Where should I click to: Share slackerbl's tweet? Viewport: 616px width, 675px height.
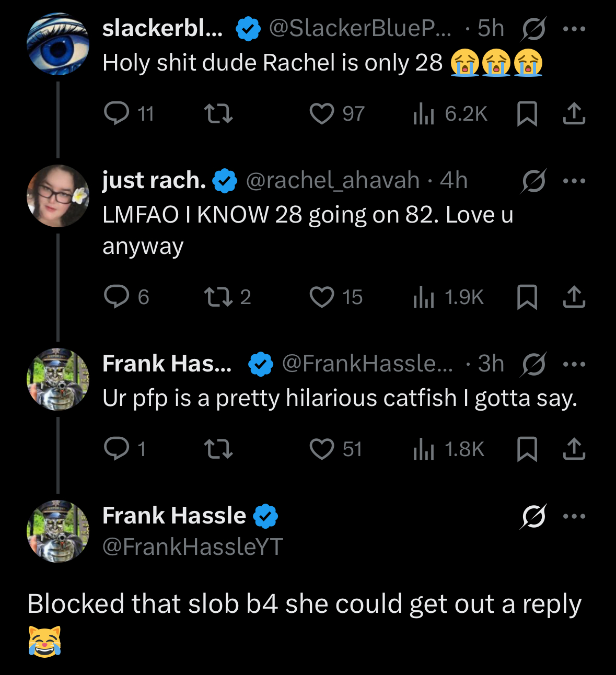574,113
